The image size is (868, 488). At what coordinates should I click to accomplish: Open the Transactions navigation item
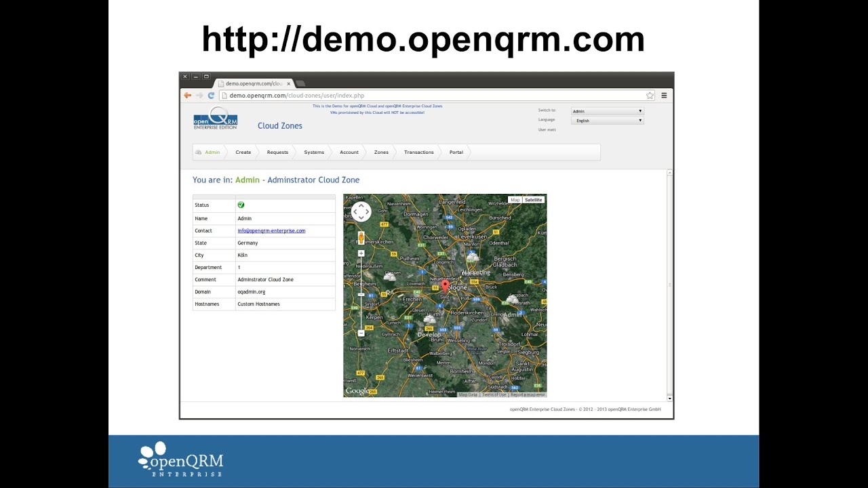point(419,152)
